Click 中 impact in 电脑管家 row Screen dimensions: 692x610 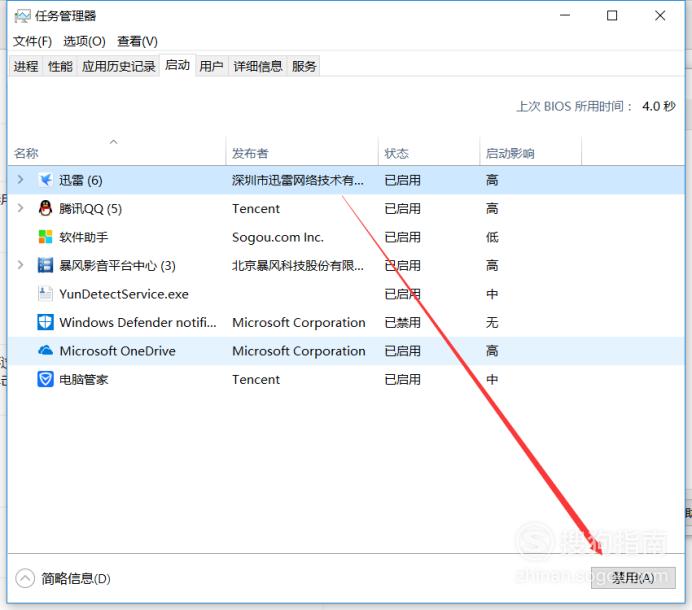(x=492, y=379)
